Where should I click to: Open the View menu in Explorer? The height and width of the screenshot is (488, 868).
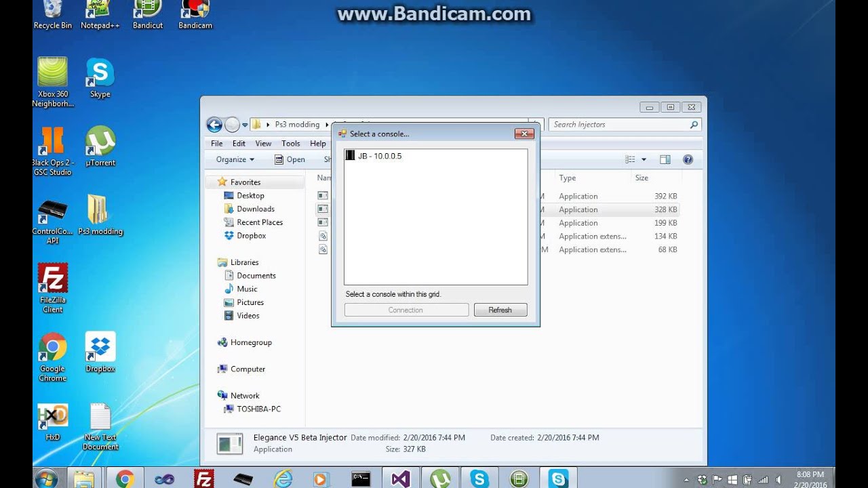(x=263, y=144)
